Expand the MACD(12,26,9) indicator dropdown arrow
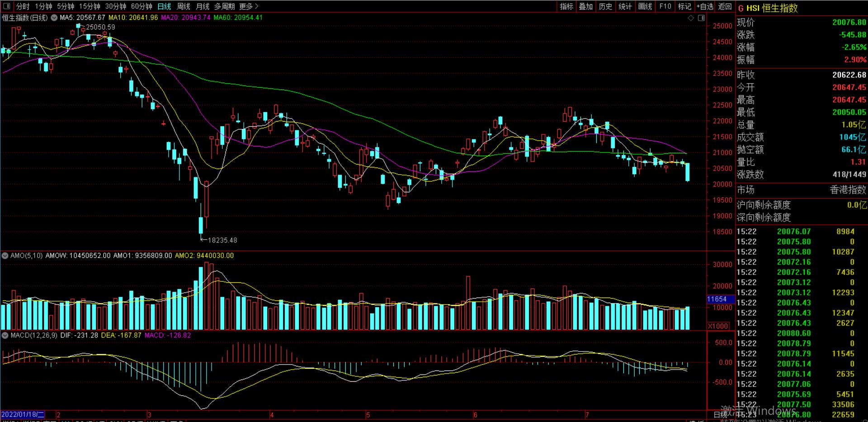Screen dimensions: 868x422 [5, 336]
